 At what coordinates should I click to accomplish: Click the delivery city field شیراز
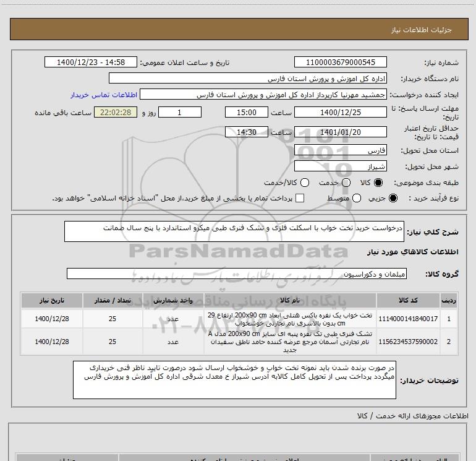click(340, 166)
